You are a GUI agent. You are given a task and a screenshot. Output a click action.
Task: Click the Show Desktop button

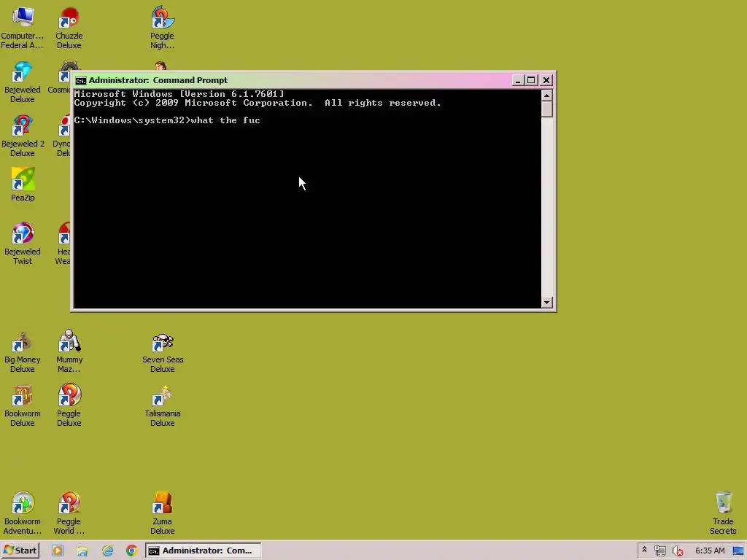[739, 551]
